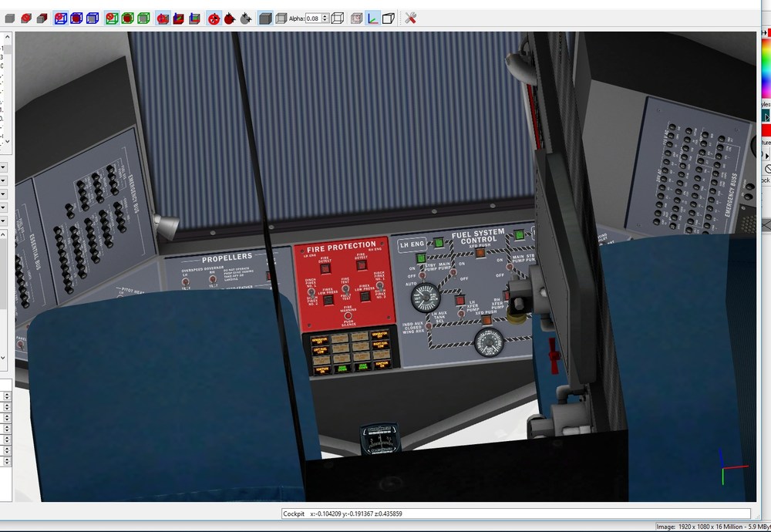Click the gray cube with axes icon
The image size is (771, 532).
(x=195, y=19)
